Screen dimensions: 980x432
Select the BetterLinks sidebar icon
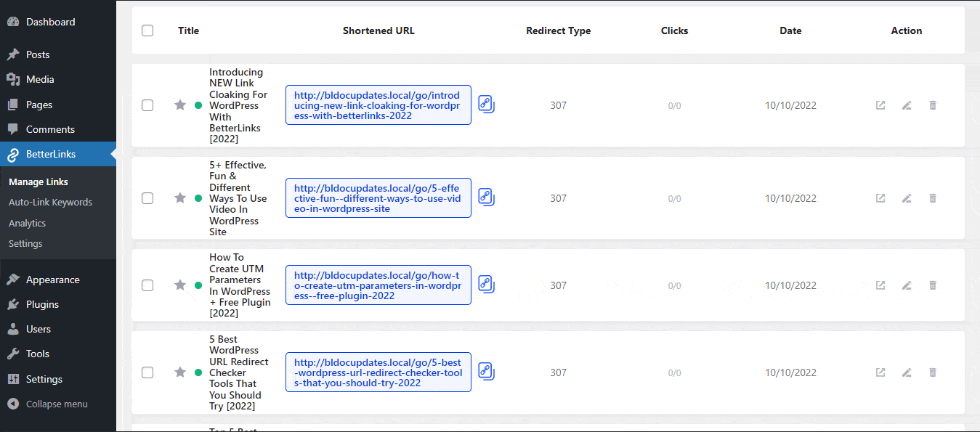pyautogui.click(x=13, y=154)
